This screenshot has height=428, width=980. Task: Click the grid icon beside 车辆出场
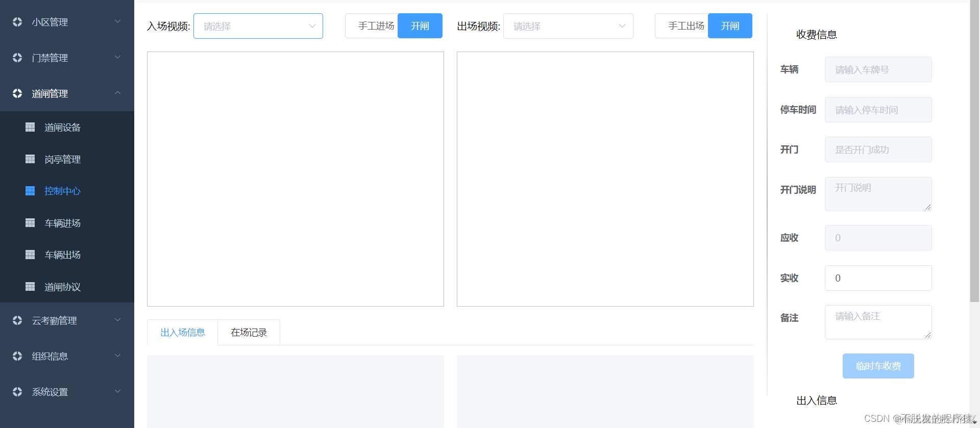30,255
